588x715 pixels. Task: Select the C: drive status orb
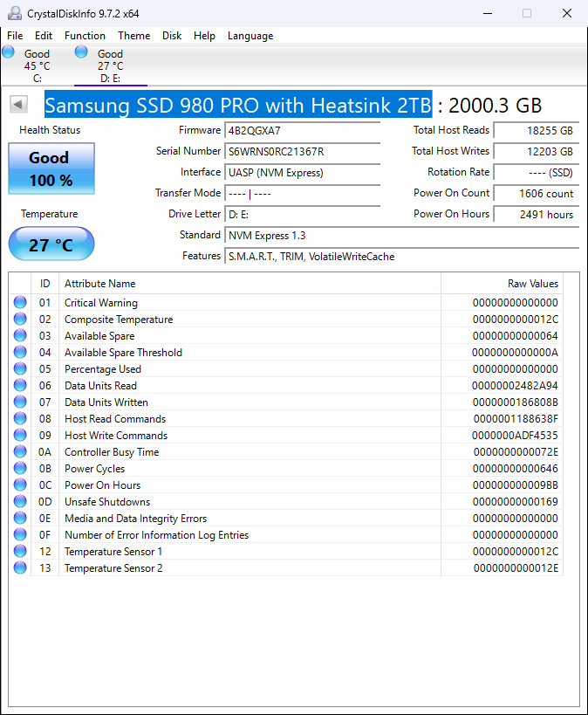point(8,52)
